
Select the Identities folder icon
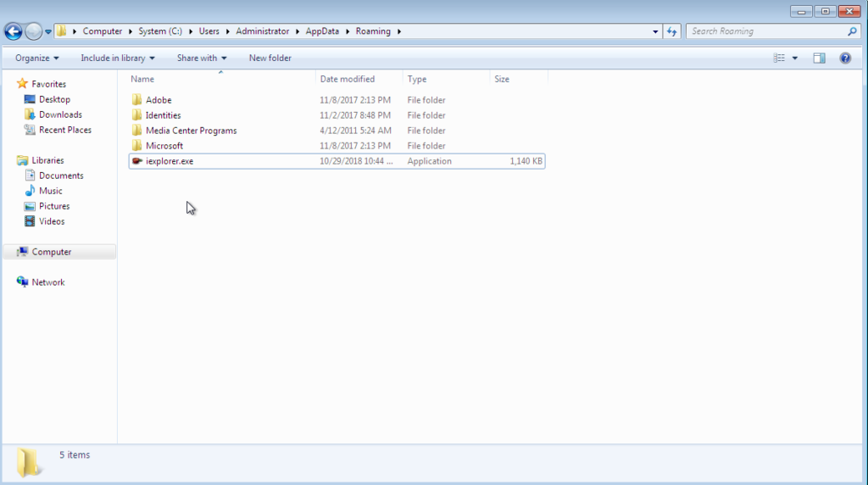[136, 115]
